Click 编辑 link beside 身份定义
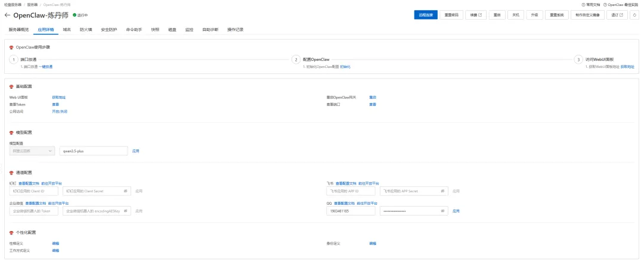Viewport: 644px width, 262px height. (x=373, y=243)
